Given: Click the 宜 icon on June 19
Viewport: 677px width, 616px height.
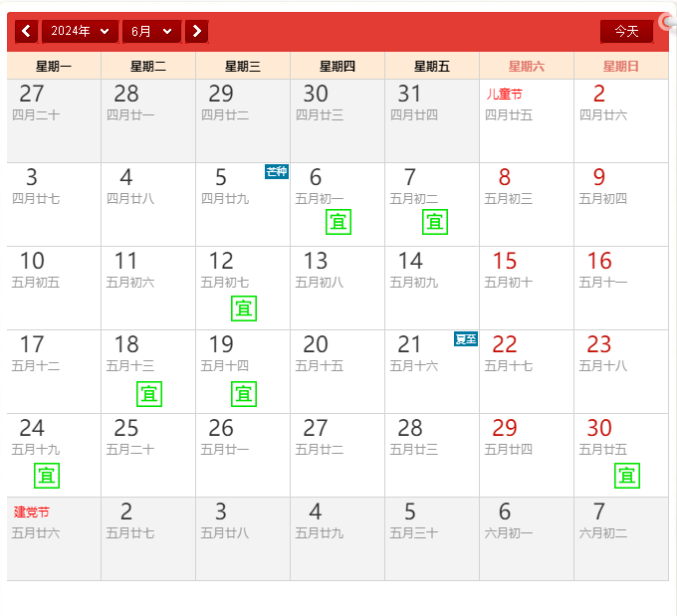Looking at the screenshot, I should pos(244,394).
